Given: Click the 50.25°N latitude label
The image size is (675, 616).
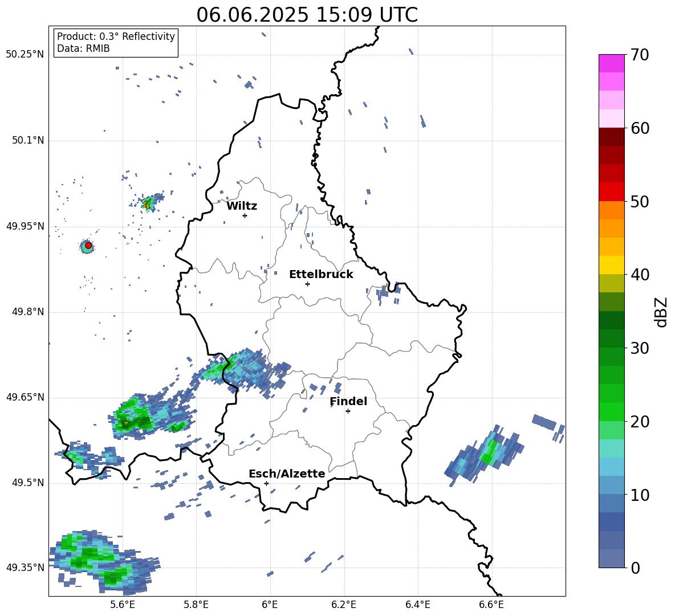Looking at the screenshot, I should pos(25,55).
